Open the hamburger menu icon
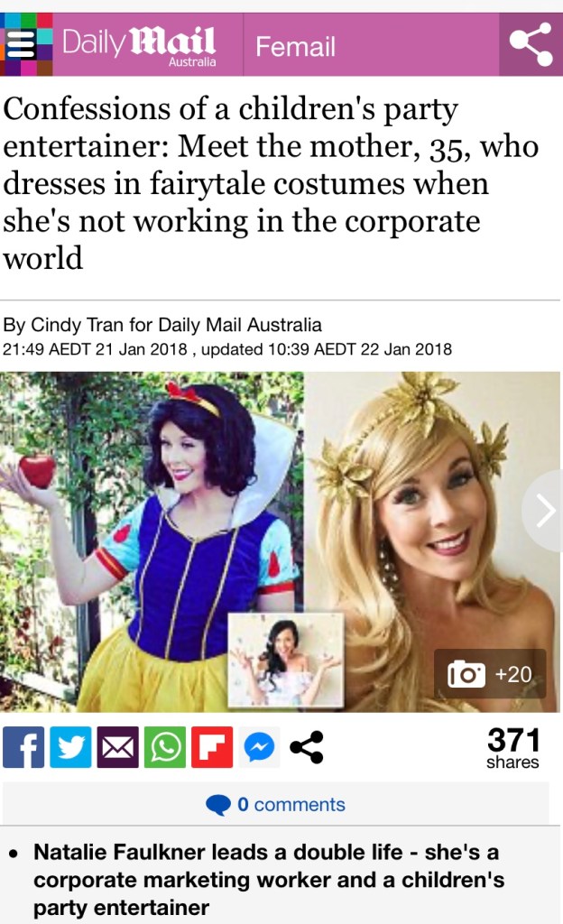 click(x=20, y=45)
